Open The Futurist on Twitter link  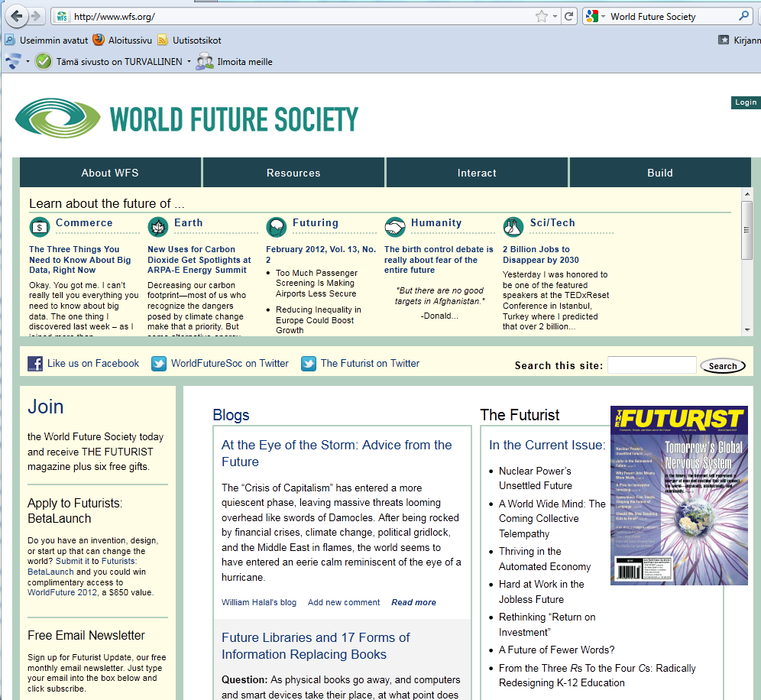coord(371,364)
